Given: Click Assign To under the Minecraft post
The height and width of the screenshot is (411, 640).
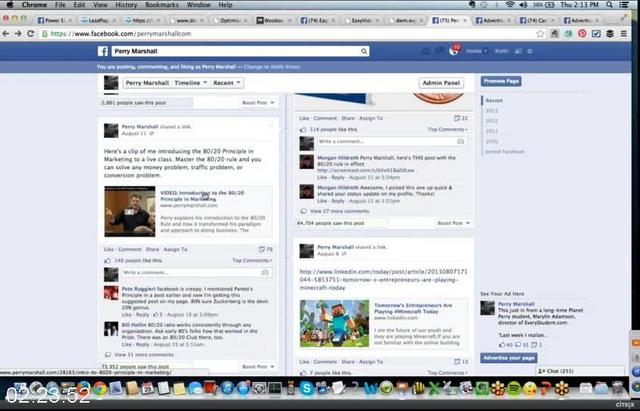Looking at the screenshot, I should tap(371, 362).
